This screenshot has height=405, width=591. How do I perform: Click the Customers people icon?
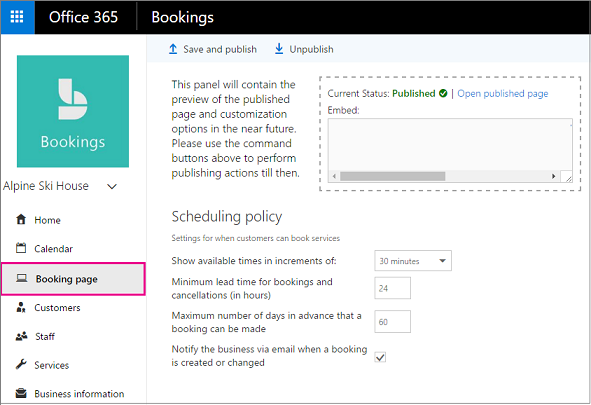(x=21, y=307)
